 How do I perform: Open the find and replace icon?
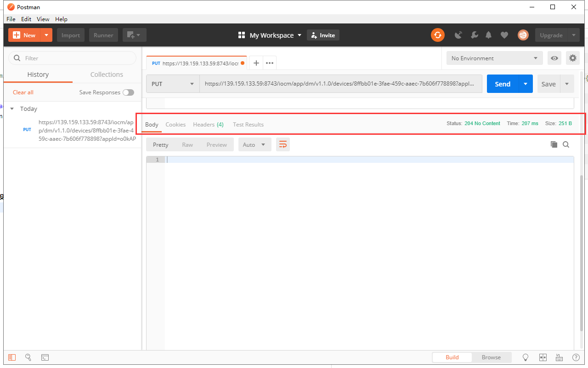click(x=28, y=357)
